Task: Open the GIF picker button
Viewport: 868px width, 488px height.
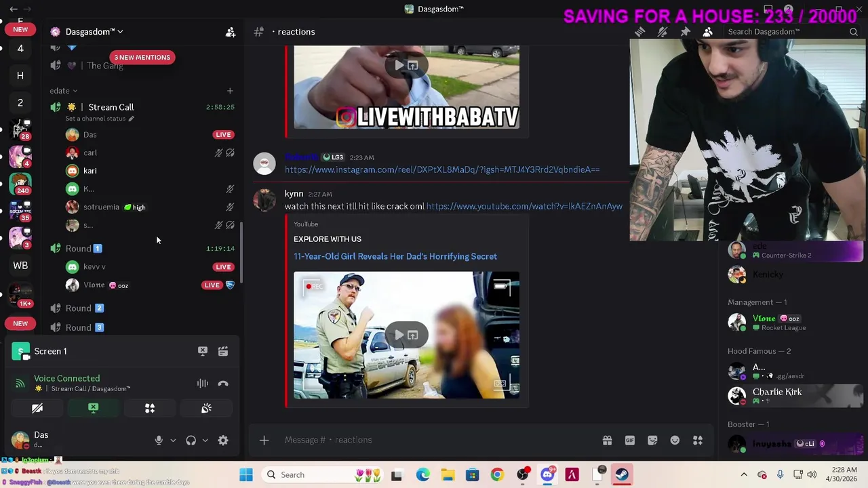Action: [x=630, y=441]
